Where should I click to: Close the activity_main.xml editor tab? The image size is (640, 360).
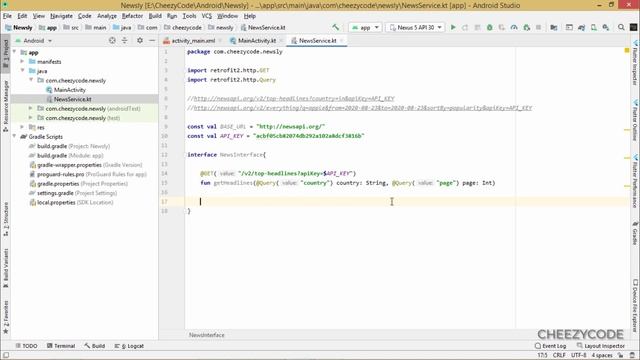(220, 40)
